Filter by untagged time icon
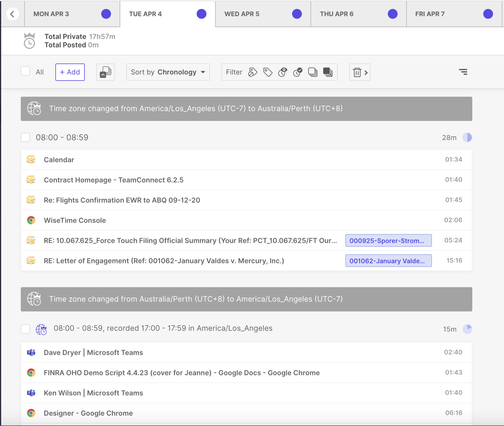This screenshot has height=426, width=504. (x=283, y=72)
